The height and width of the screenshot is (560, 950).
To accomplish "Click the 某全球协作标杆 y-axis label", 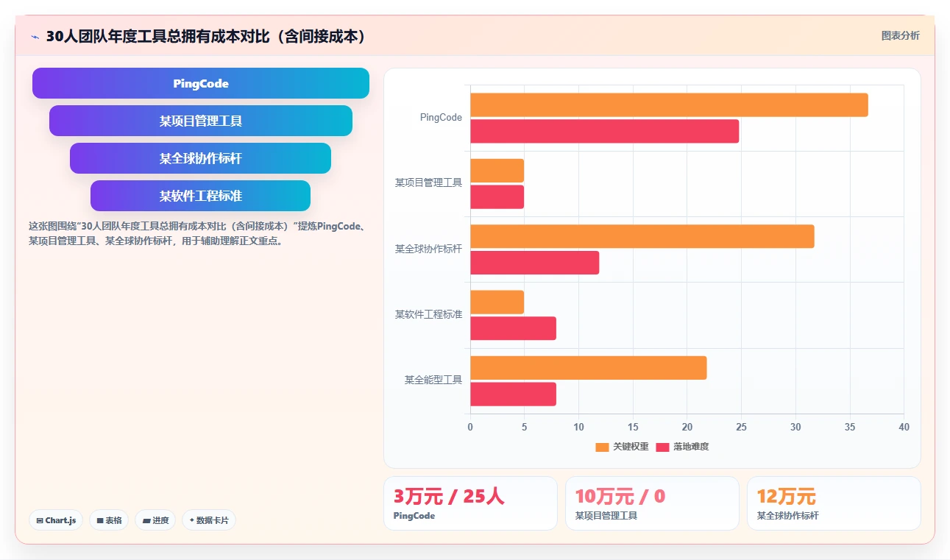I will coord(428,249).
